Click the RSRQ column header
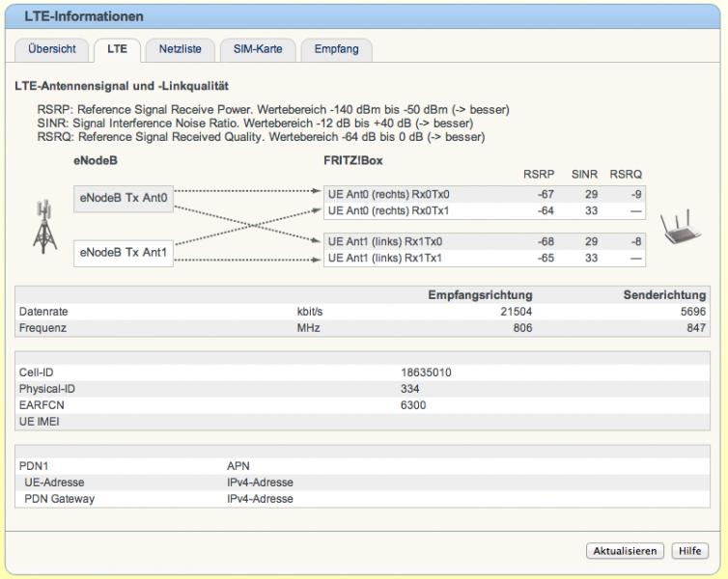Screen dimensions: 728x579 [626, 175]
